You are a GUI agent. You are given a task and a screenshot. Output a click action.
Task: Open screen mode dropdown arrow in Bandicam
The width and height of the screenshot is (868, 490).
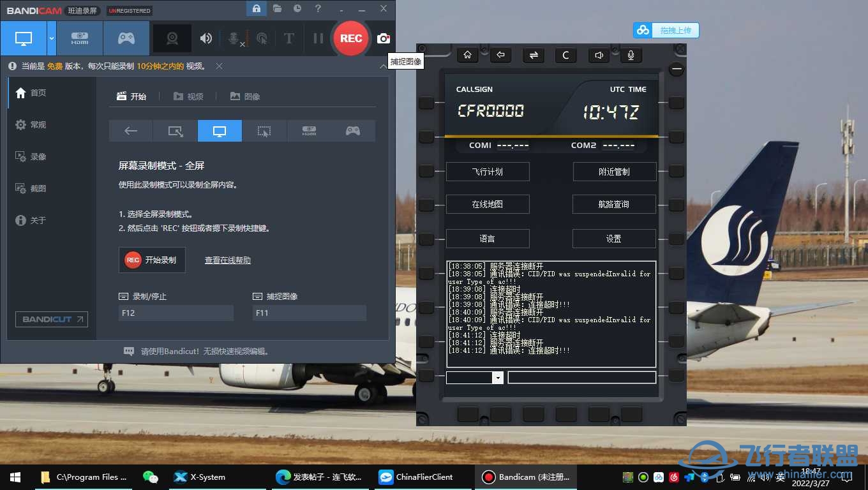pos(52,38)
